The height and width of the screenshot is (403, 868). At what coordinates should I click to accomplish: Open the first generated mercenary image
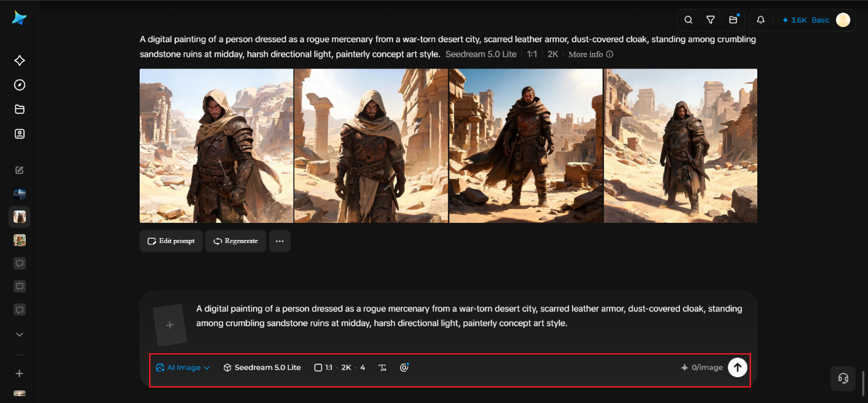[216, 145]
